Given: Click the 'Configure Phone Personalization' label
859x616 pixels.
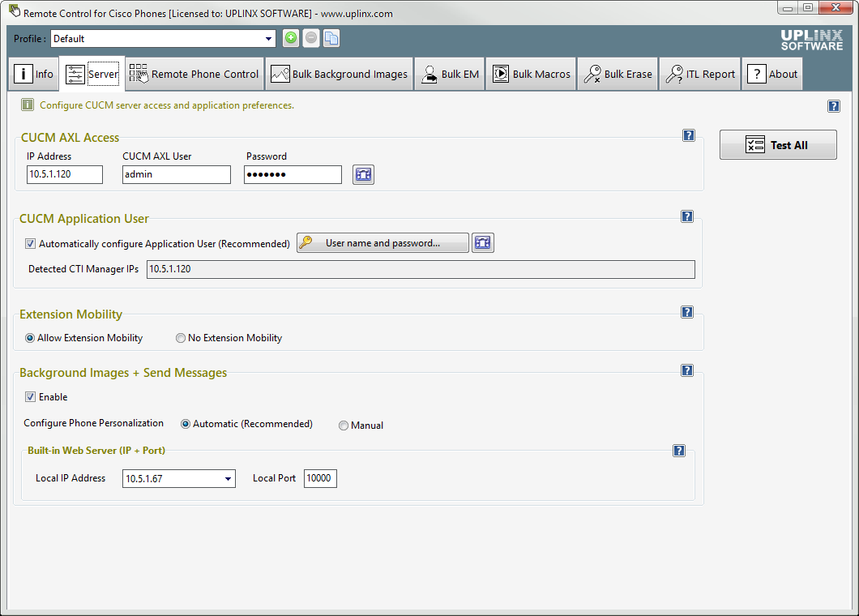Looking at the screenshot, I should pyautogui.click(x=94, y=423).
